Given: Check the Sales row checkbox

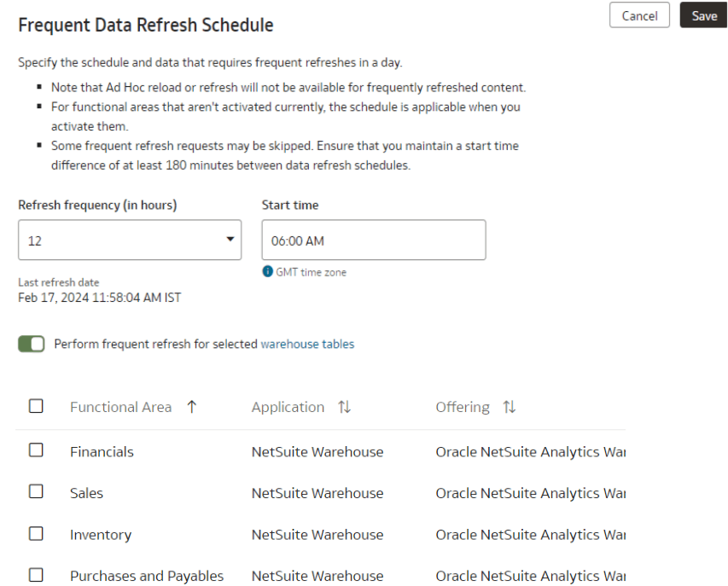Looking at the screenshot, I should point(36,491).
